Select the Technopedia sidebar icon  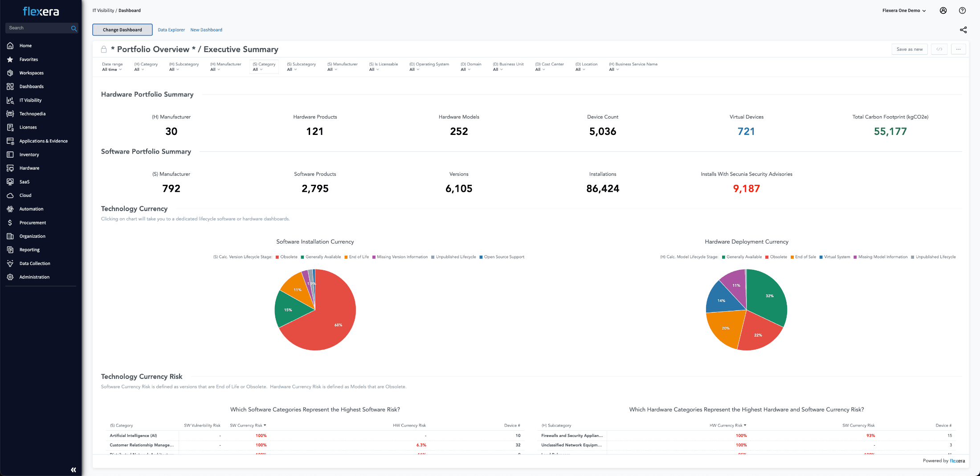(x=10, y=114)
